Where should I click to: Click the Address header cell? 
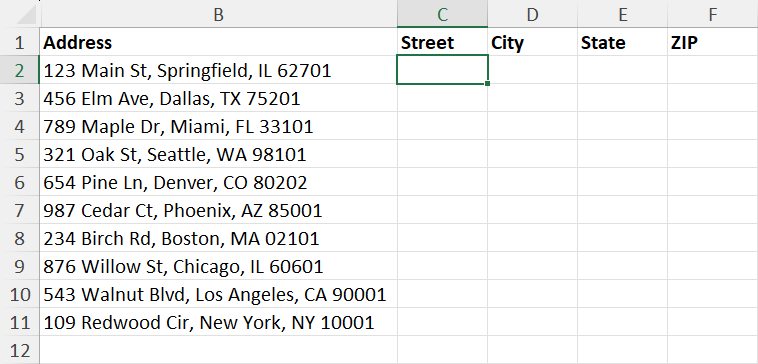[x=219, y=43]
